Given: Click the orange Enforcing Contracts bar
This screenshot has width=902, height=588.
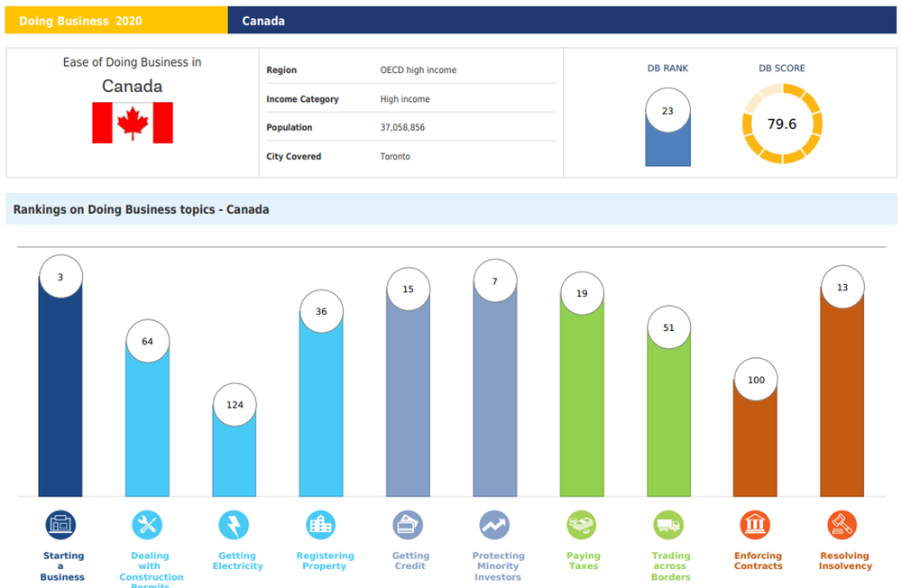Looking at the screenshot, I should 755,446.
